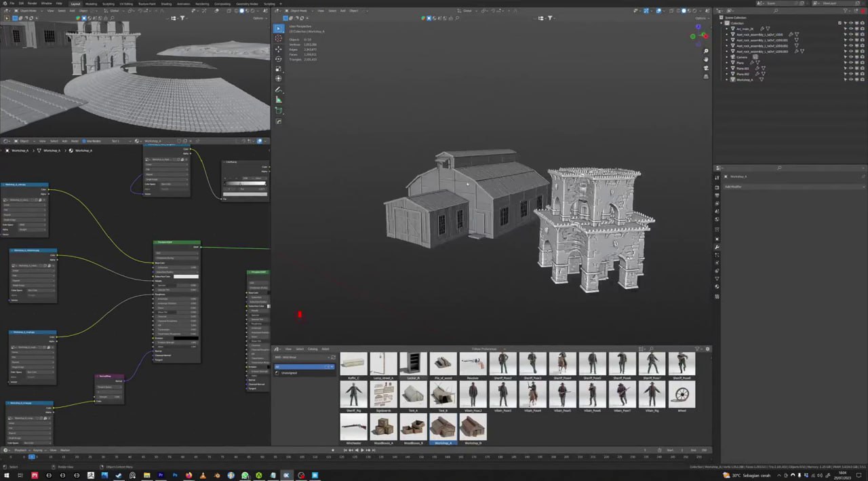The image size is (868, 481).
Task: Open the Follow Preferences dropdown in asset browser
Action: coord(489,349)
